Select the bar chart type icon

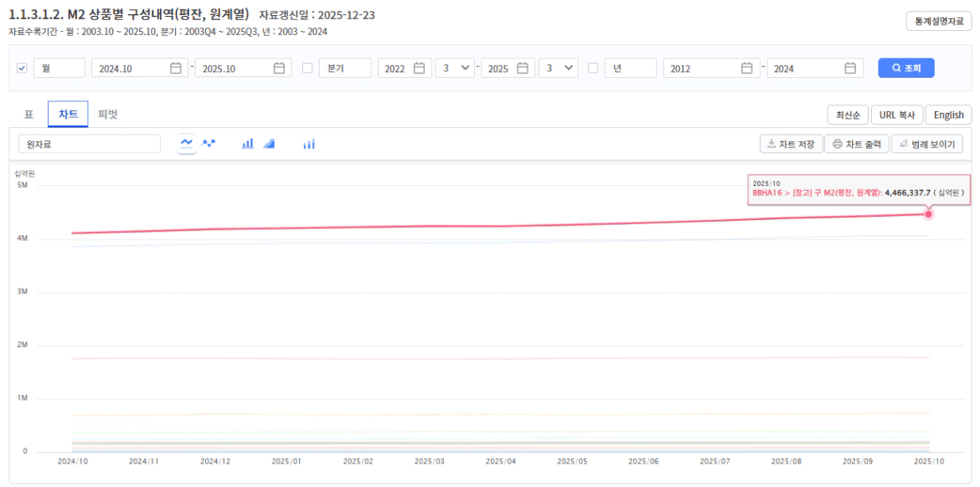[248, 144]
